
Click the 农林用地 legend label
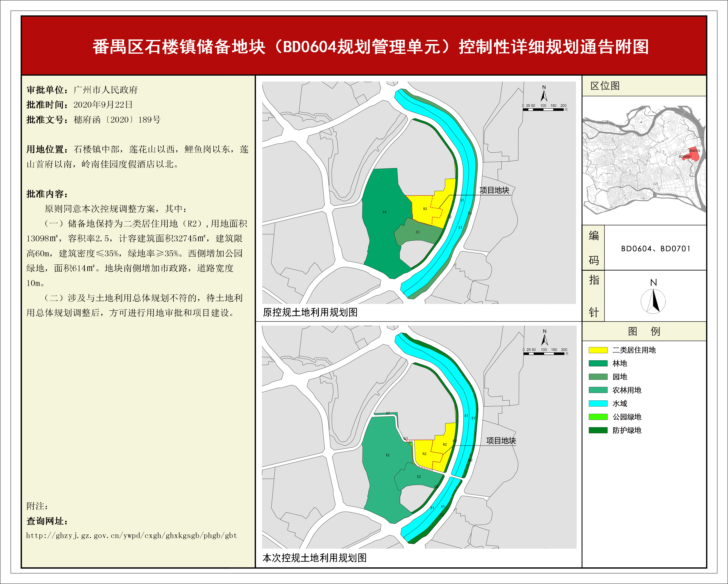coord(627,390)
